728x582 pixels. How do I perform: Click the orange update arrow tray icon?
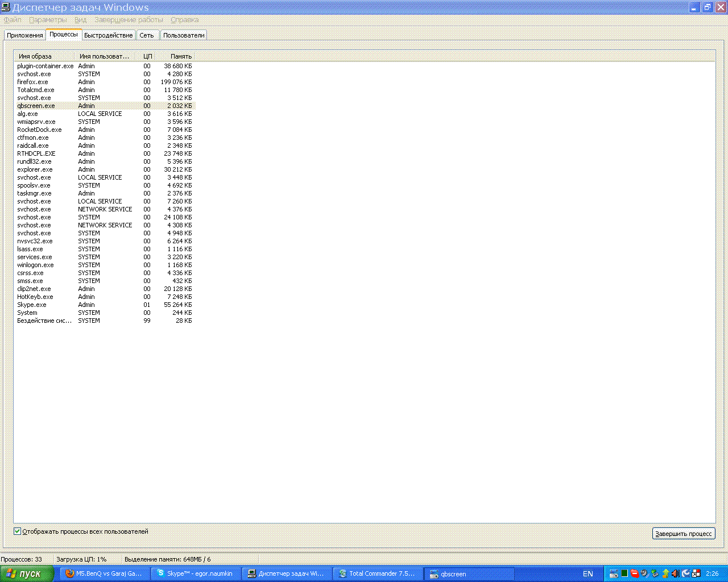(x=665, y=574)
